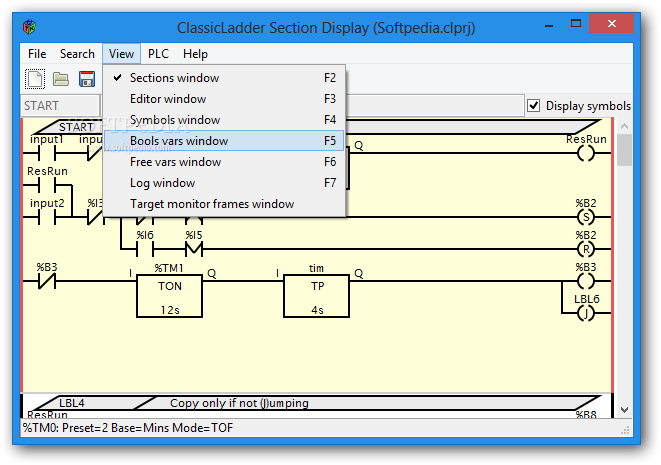This screenshot has width=661, height=465.
Task: Close the open View menu
Action: [x=121, y=54]
